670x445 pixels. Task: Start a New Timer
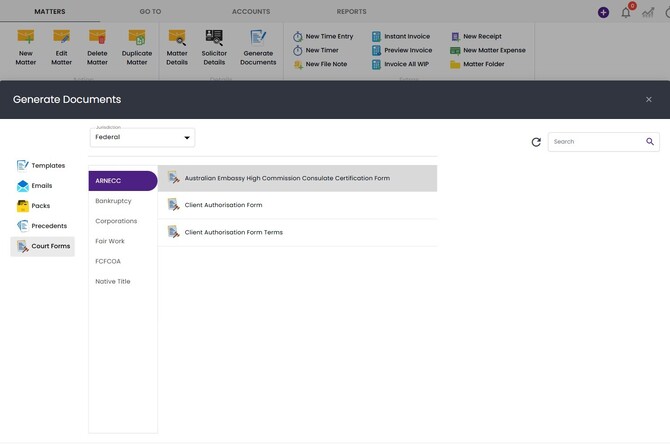click(x=316, y=50)
